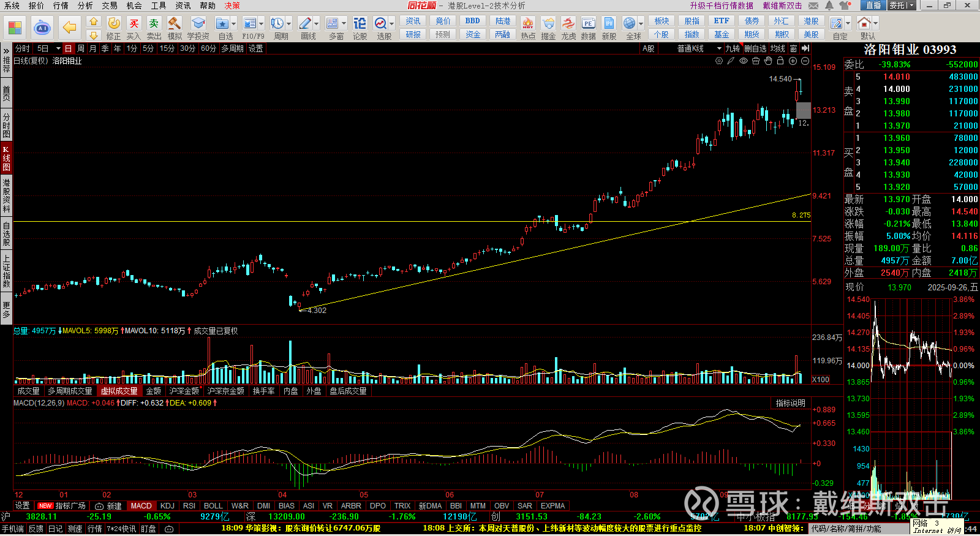Viewport: 980px width, 536px height.
Task: Click the BBD button
Action: coord(473,21)
